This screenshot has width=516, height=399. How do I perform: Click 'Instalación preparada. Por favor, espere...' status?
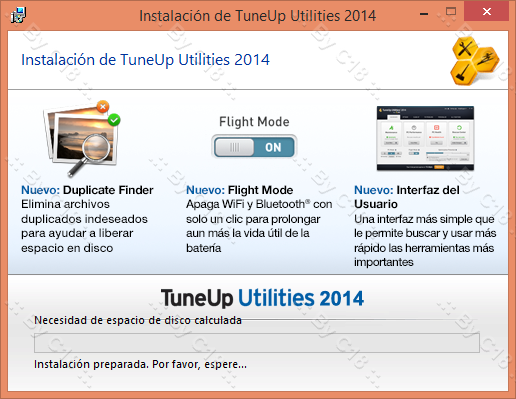pyautogui.click(x=140, y=364)
